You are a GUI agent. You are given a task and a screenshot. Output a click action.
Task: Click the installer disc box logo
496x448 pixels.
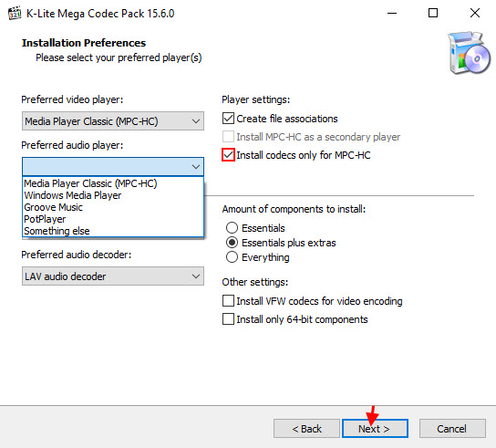point(470,53)
